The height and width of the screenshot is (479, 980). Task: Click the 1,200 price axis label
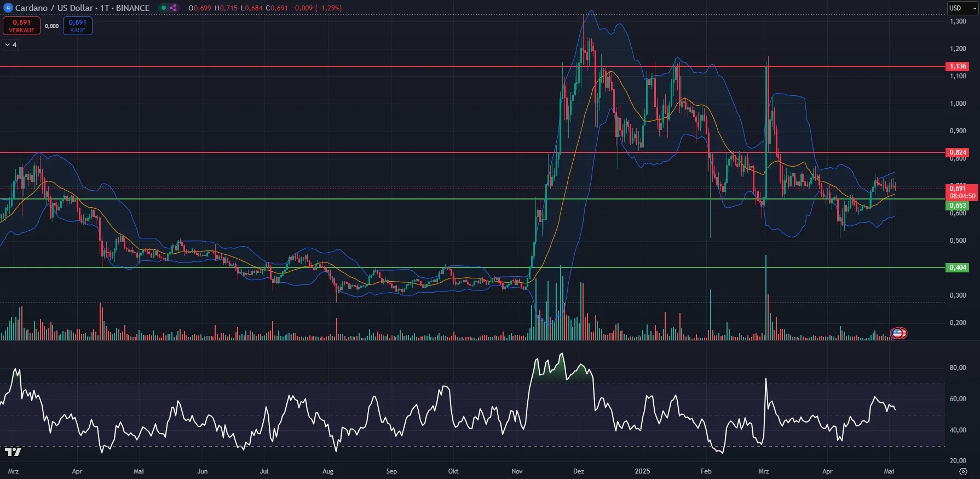958,49
